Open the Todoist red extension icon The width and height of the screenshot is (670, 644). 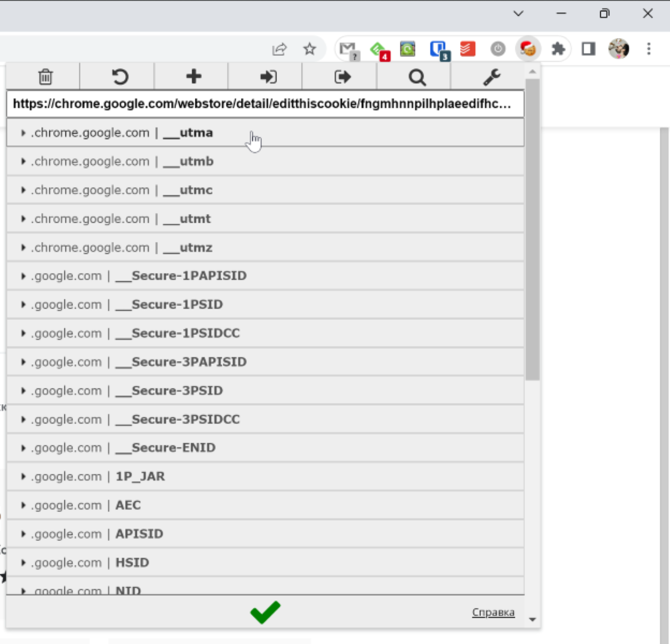pos(468,49)
